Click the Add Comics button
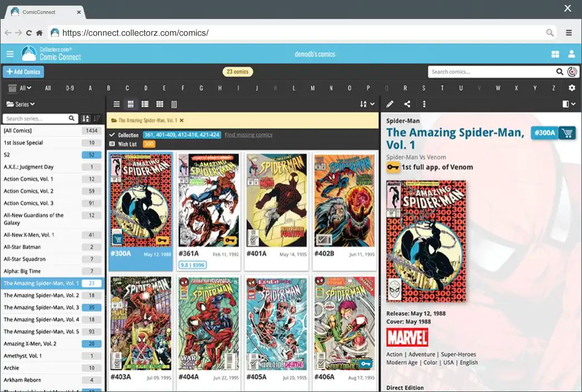The width and height of the screenshot is (582, 392). [23, 71]
